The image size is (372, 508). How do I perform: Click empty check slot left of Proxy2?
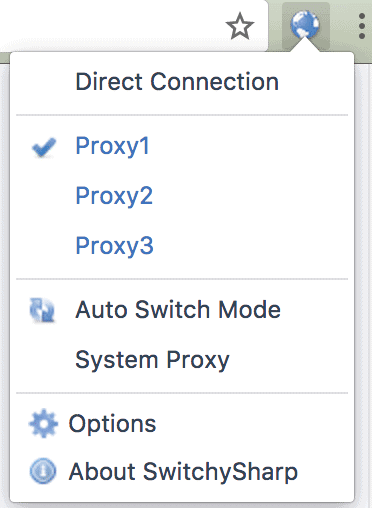(44, 196)
